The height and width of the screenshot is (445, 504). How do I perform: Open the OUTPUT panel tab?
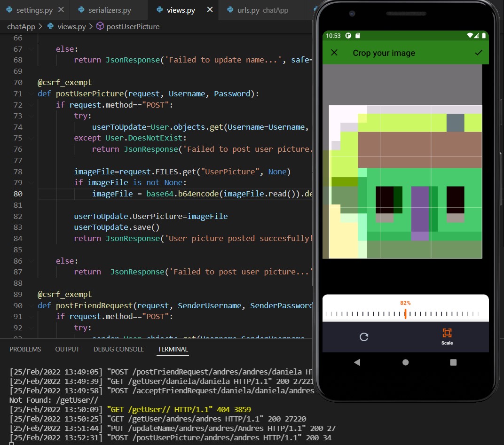pyautogui.click(x=67, y=349)
